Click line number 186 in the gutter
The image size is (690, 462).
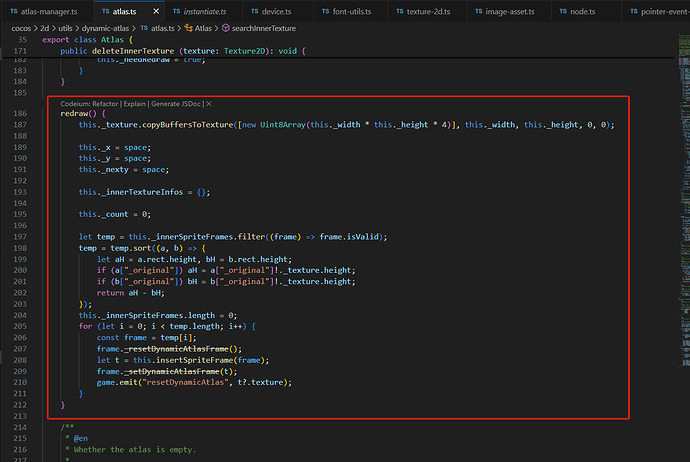coord(20,113)
